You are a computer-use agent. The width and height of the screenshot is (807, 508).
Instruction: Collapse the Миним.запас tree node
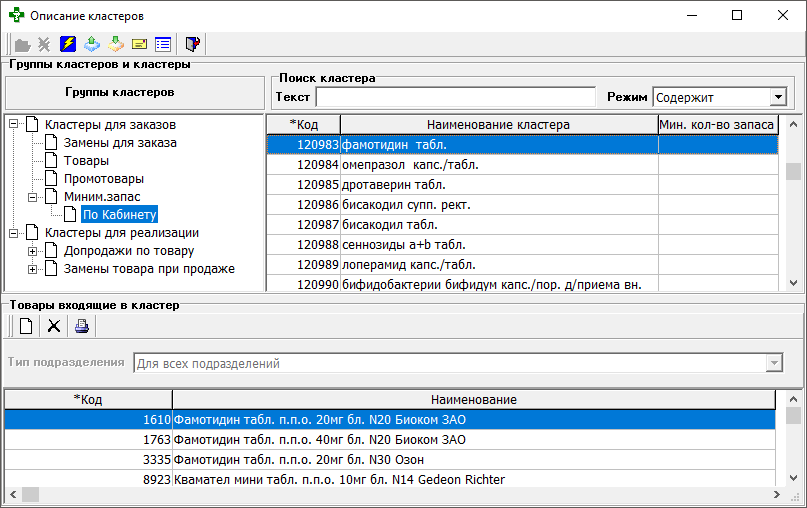(32, 197)
